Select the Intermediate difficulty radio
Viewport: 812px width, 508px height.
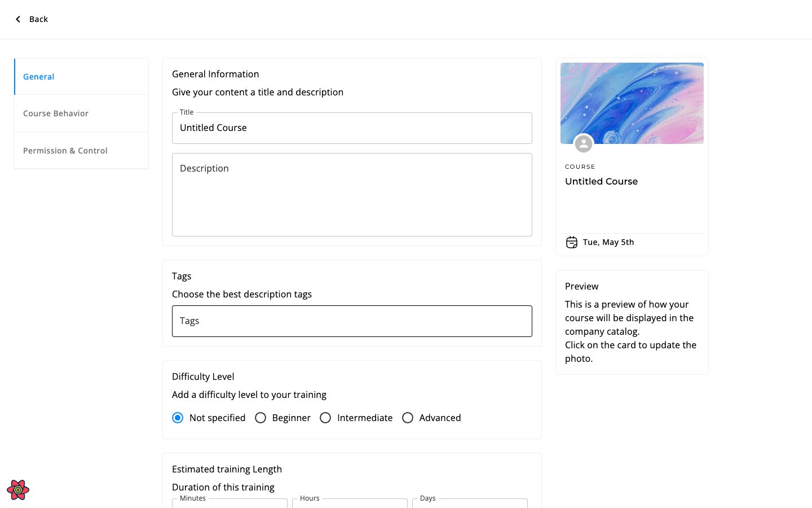(325, 418)
